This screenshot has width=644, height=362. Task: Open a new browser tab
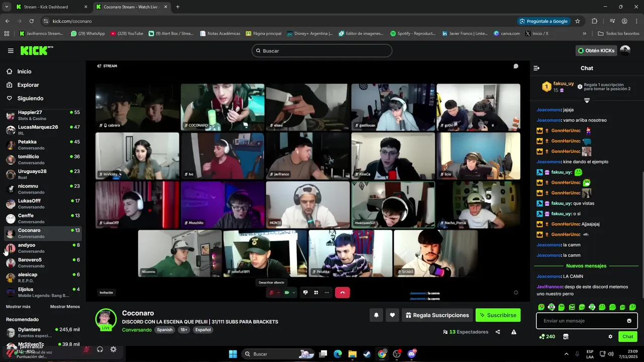pyautogui.click(x=178, y=7)
